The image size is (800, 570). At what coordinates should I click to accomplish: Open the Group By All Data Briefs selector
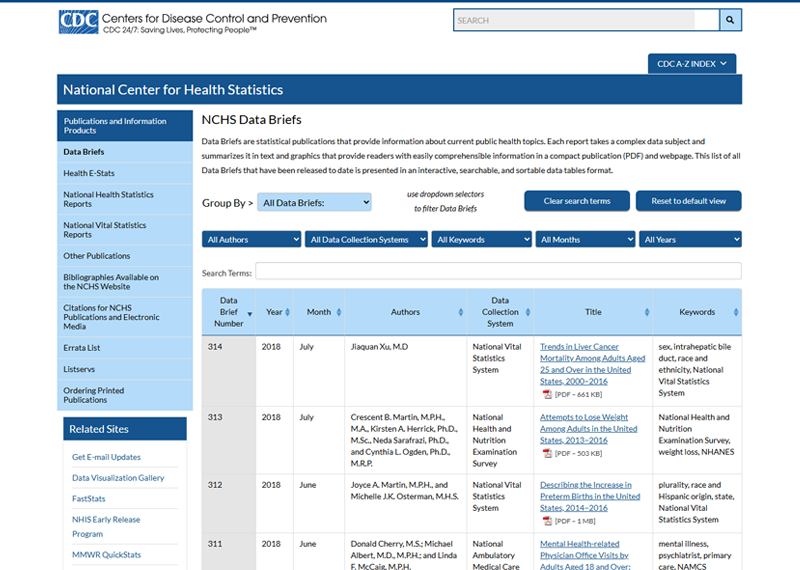point(314,202)
